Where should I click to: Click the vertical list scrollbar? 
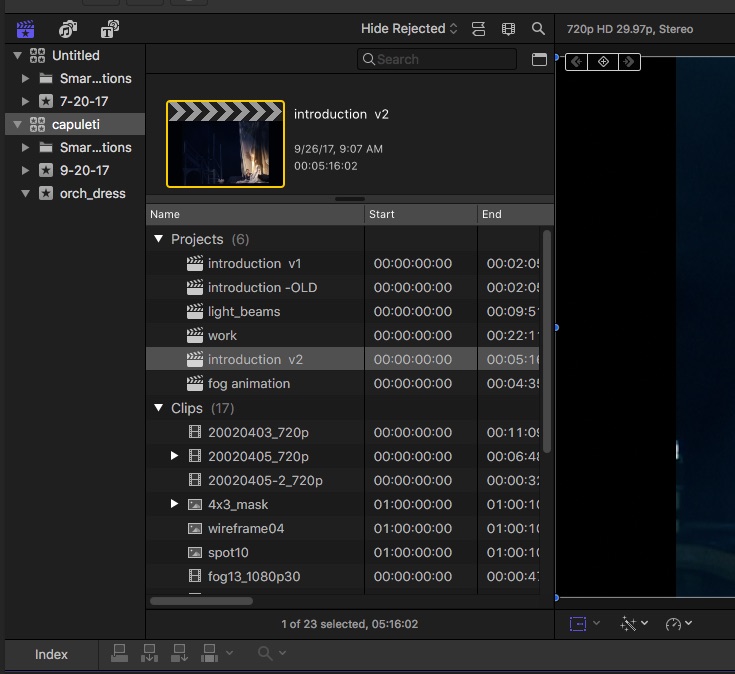(546, 341)
